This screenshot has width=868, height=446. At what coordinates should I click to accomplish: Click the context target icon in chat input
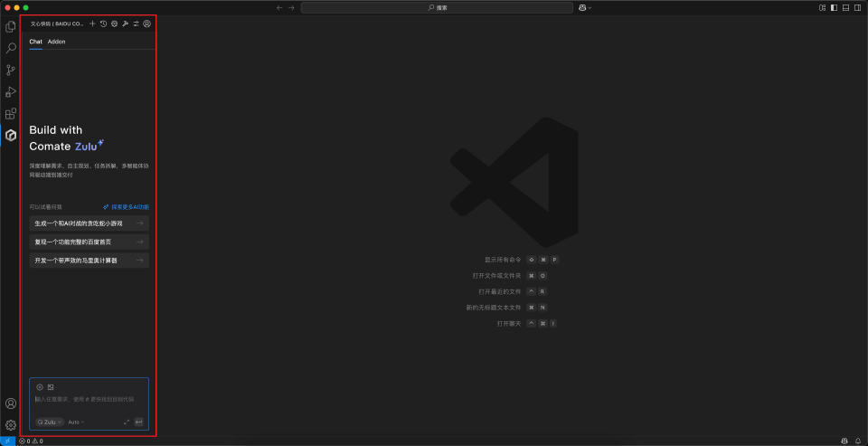40,387
